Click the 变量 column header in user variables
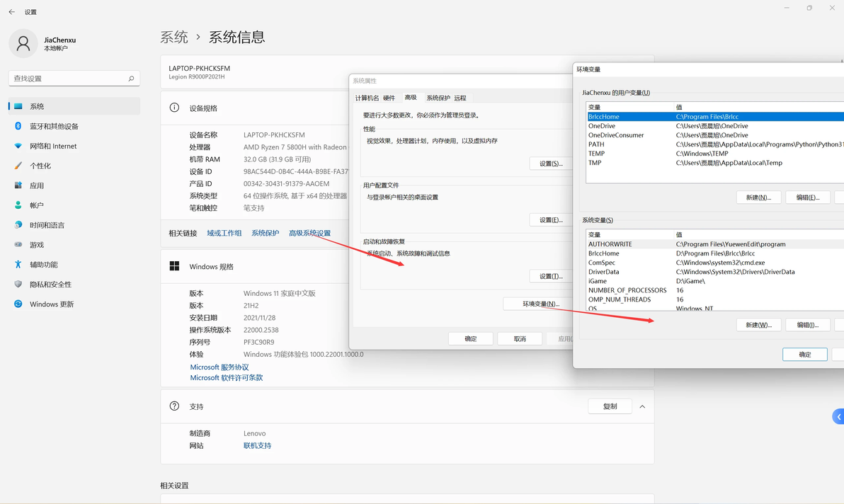This screenshot has height=504, width=844. 629,107
